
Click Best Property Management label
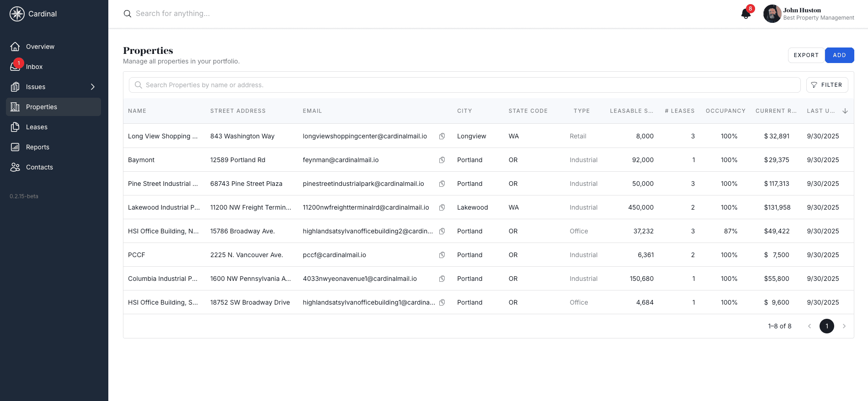[x=819, y=18]
